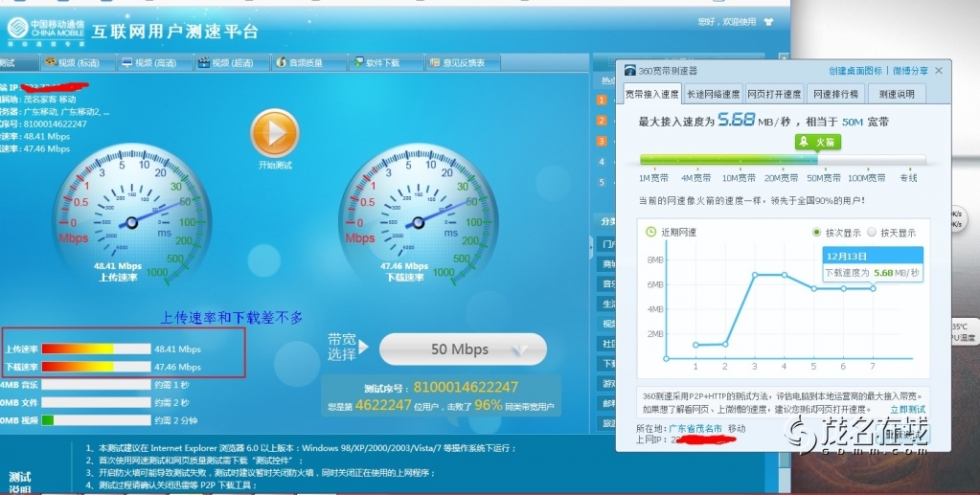Click the 360 speed tester logo icon
The width and height of the screenshot is (980, 495).
630,70
